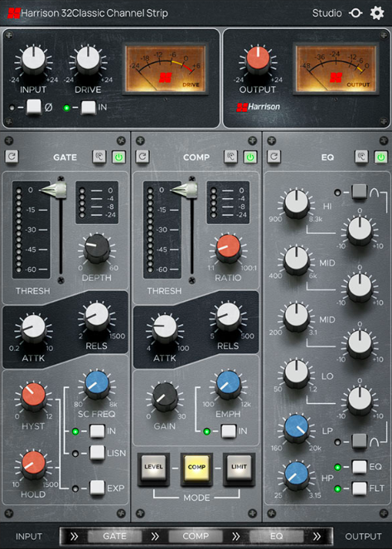Click the LO band gain knob
The height and width of the screenshot is (549, 392).
click(360, 401)
